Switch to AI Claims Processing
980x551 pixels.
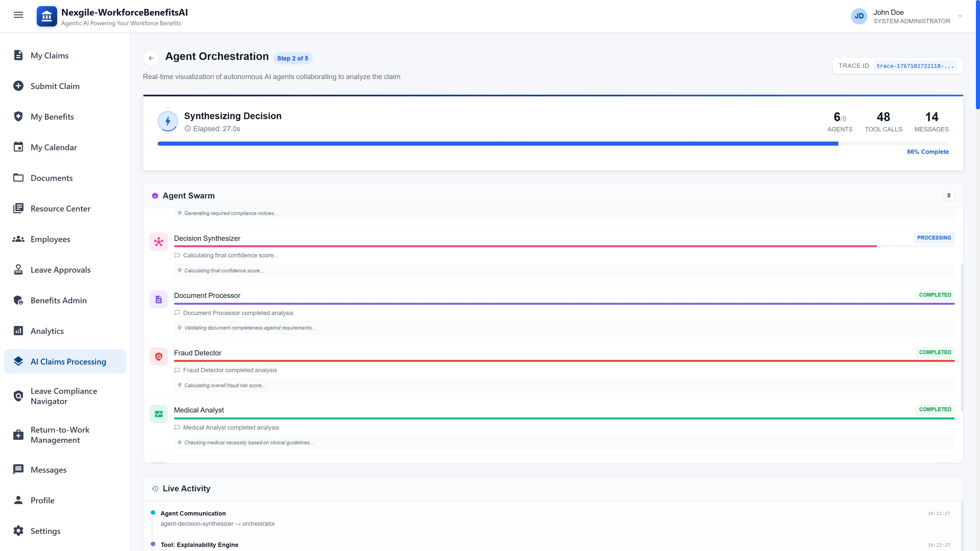point(68,361)
